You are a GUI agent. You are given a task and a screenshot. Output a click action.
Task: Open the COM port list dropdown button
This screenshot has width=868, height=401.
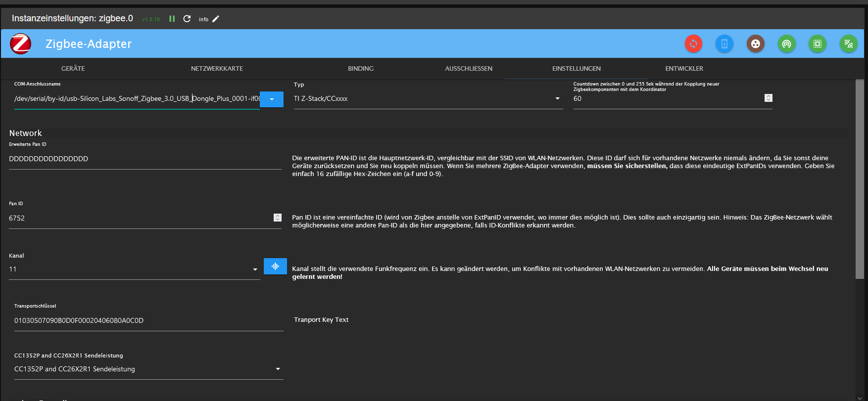tap(272, 99)
